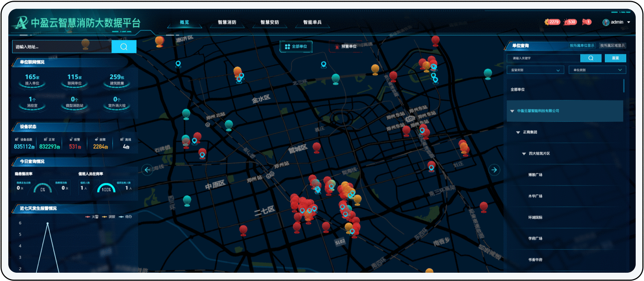Click the grid icon in 全部单位 filter
This screenshot has width=644, height=281.
click(287, 46)
